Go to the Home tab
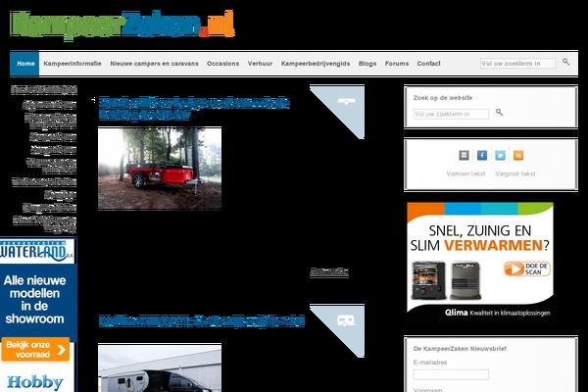588x392 pixels. (25, 64)
